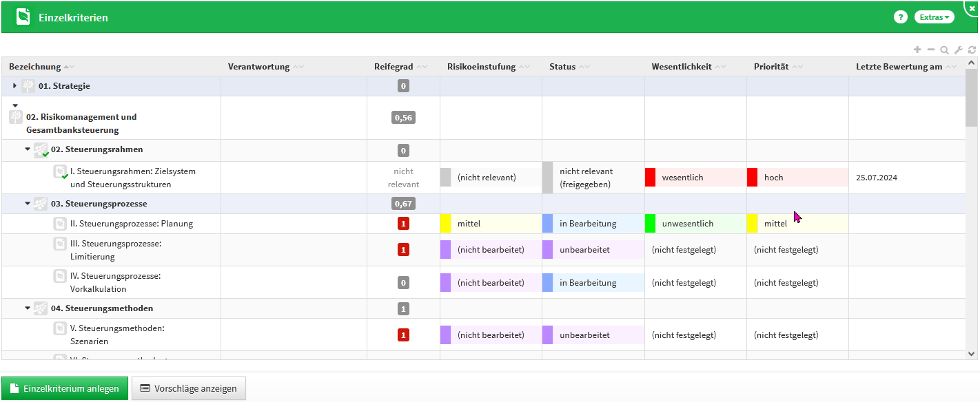The width and height of the screenshot is (980, 402).
Task: Sort table by the Status column header
Action: [562, 67]
